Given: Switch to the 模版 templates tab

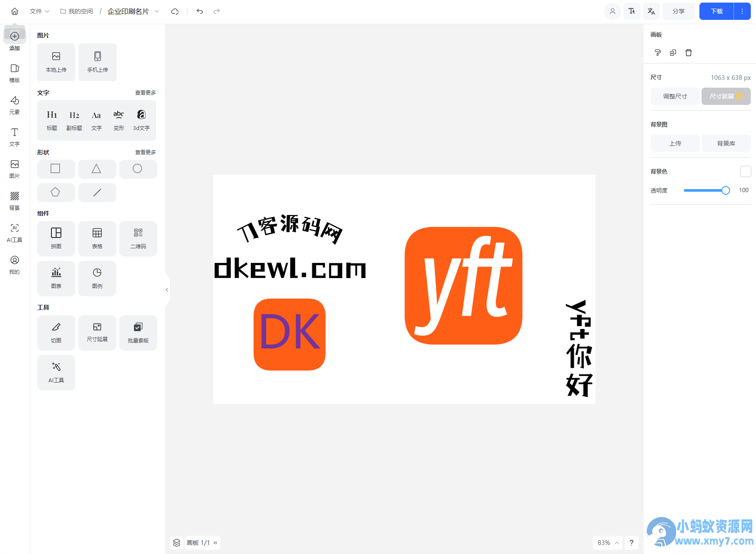Looking at the screenshot, I should pos(15,73).
